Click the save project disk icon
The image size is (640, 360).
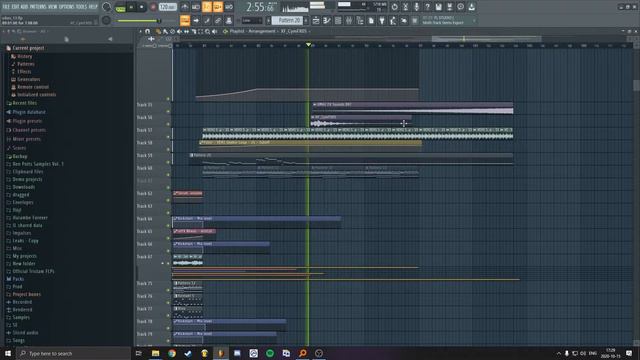pyautogui.click(x=438, y=7)
